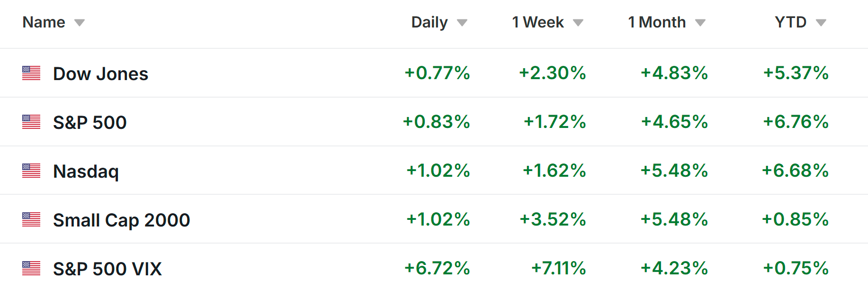Open the Dow Jones index link

100,74
